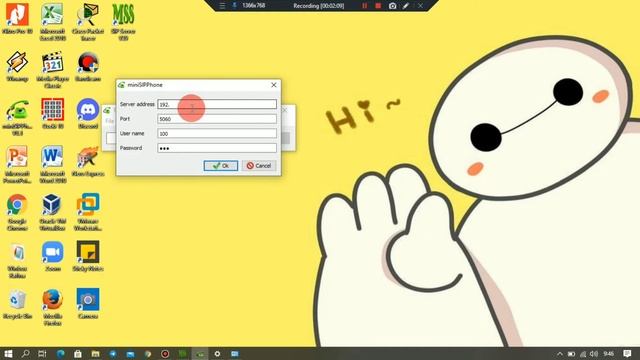Open the miniSIPPhone green telephone shortcut
The image size is (640, 360).
[17, 117]
